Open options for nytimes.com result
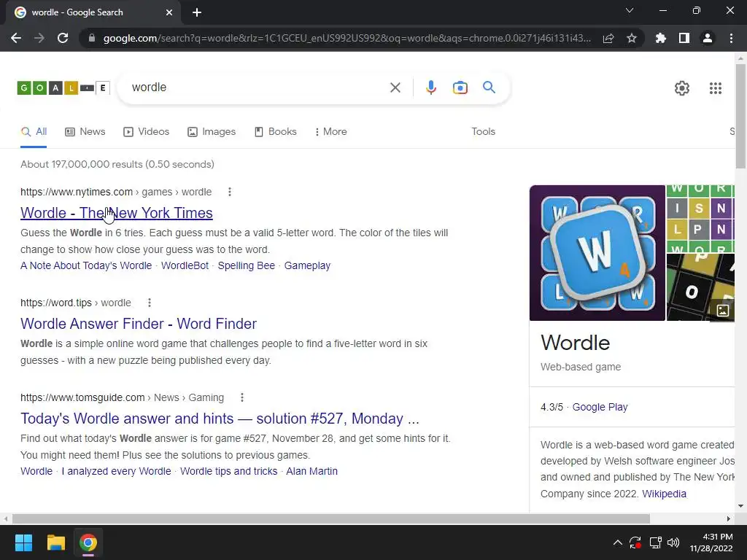This screenshot has width=747, height=560. click(230, 192)
